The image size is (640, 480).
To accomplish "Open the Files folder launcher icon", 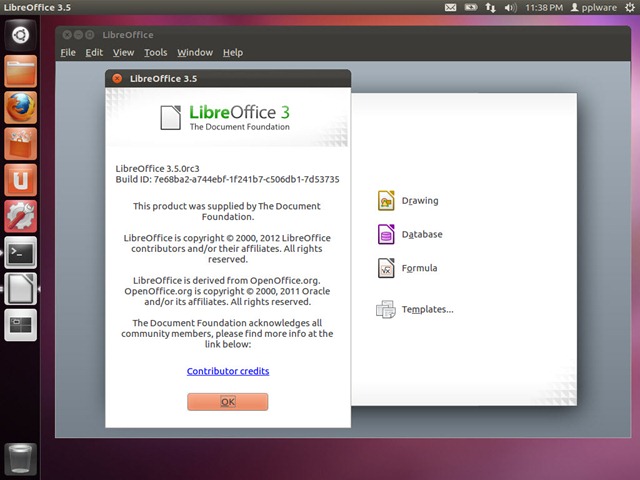I will coord(20,71).
